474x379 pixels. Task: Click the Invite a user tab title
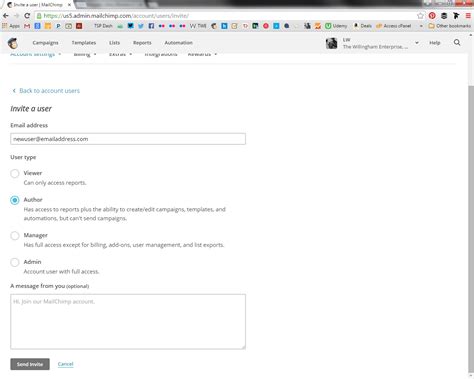click(x=38, y=5)
